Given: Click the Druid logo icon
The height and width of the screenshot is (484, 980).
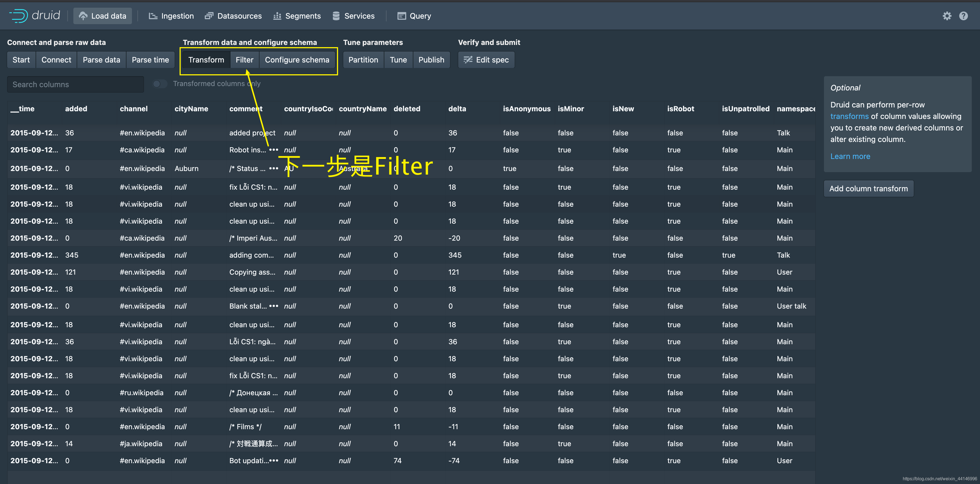Looking at the screenshot, I should [x=17, y=16].
